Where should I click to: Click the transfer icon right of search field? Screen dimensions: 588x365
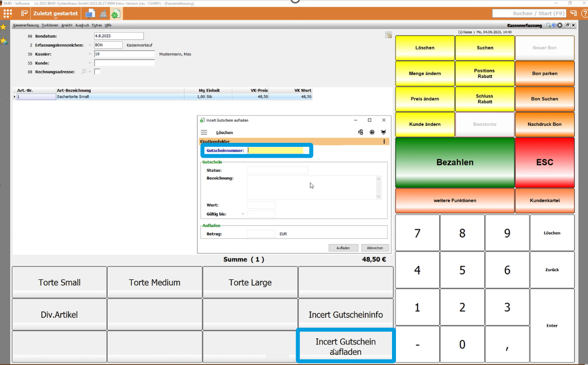(x=574, y=13)
